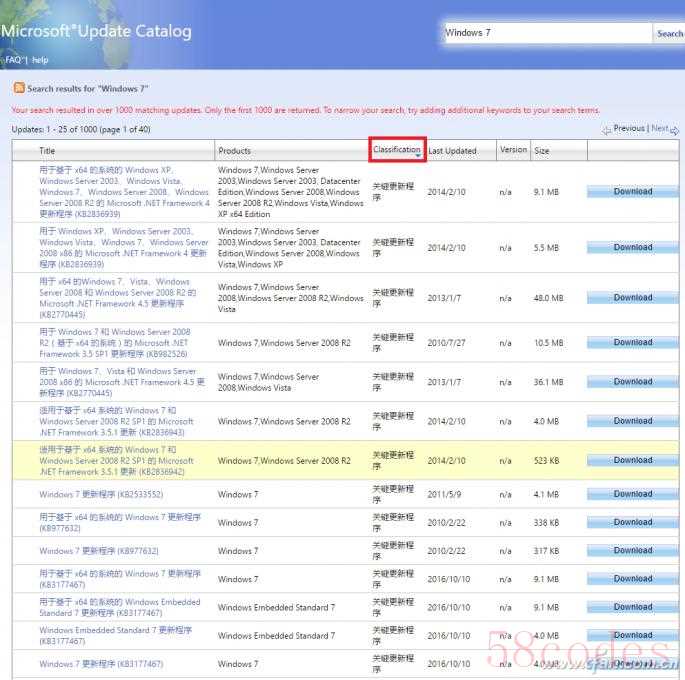685x680 pixels.
Task: Click Products cell ending with XP x64 Edition
Action: (291, 192)
